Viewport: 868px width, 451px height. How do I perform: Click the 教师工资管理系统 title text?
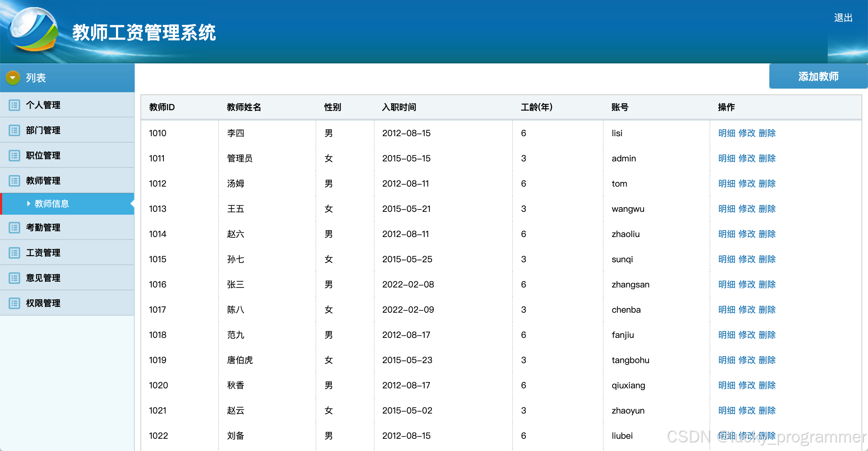[144, 33]
